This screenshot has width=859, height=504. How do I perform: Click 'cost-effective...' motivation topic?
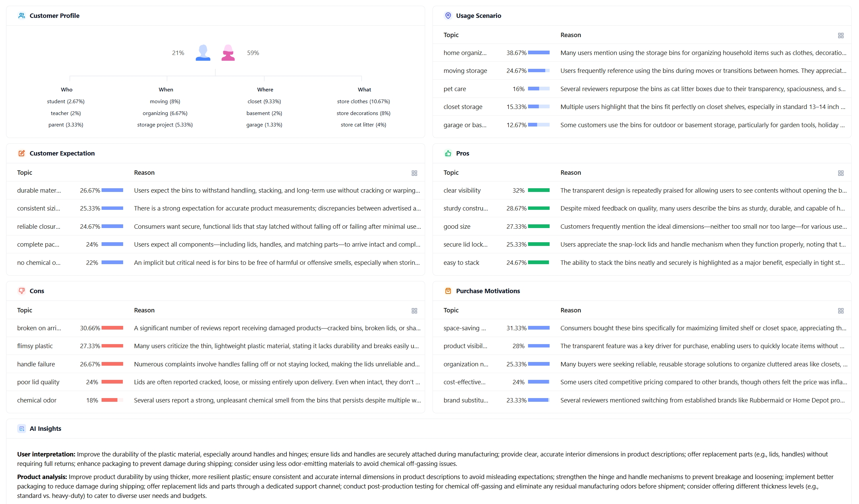click(x=464, y=382)
